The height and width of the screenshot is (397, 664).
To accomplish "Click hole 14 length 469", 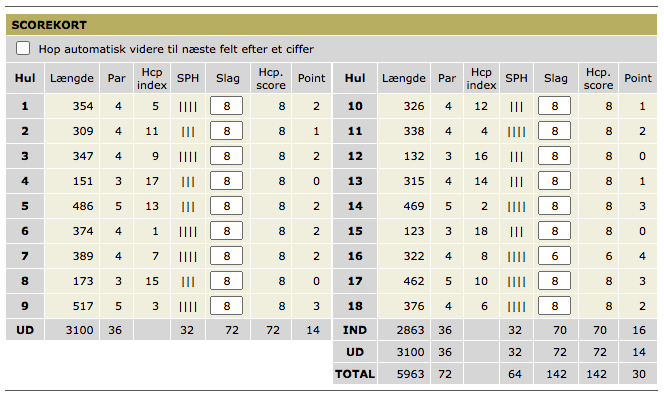I will 414,206.
